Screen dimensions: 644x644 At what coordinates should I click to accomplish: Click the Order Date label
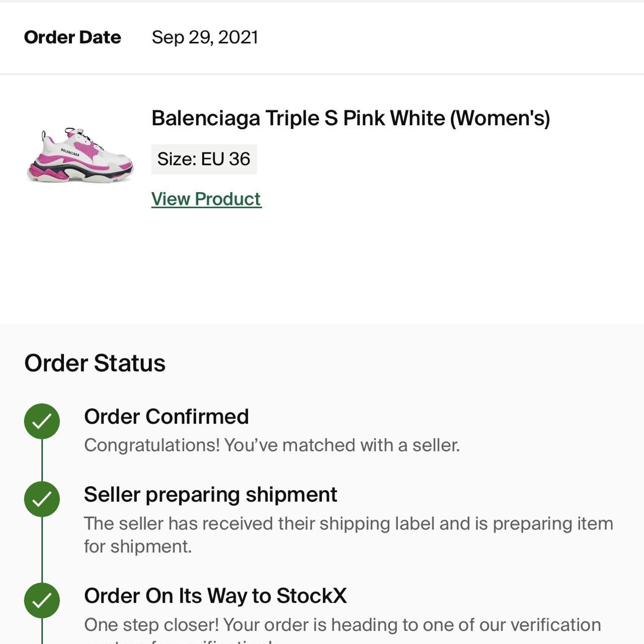(72, 37)
